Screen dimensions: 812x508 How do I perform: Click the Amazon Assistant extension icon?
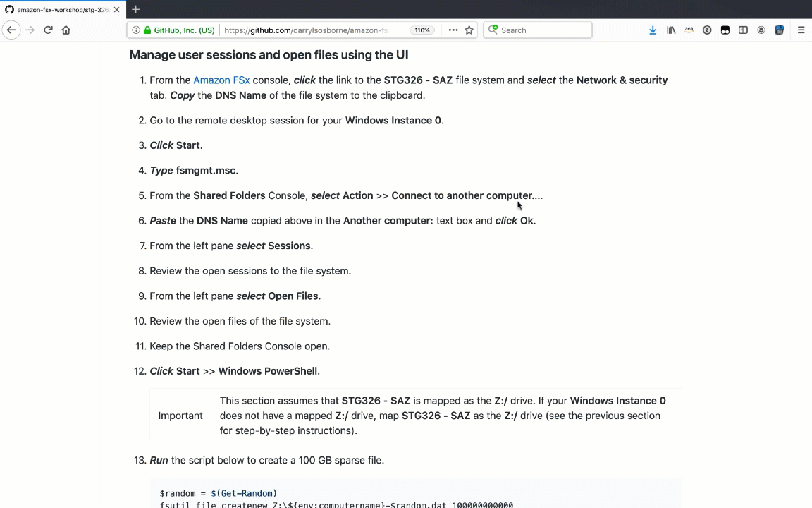click(689, 30)
